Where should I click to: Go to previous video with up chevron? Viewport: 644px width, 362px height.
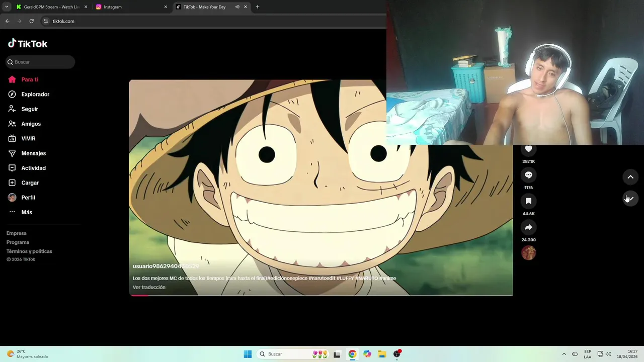click(x=630, y=177)
